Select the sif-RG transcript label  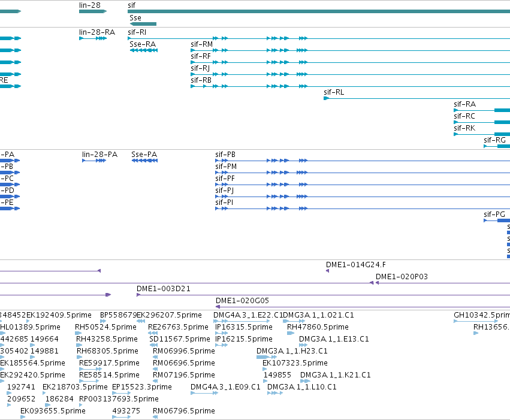494,140
